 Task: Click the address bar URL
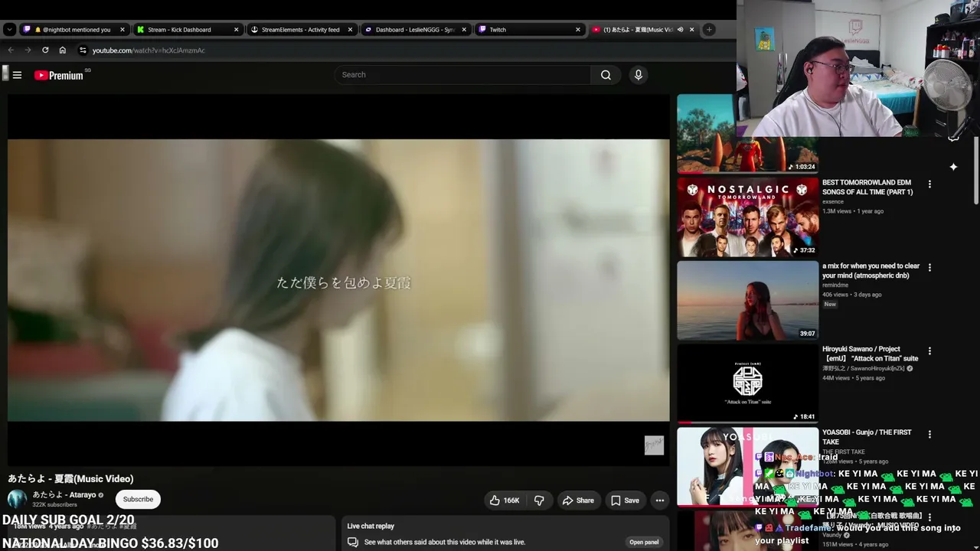click(149, 51)
